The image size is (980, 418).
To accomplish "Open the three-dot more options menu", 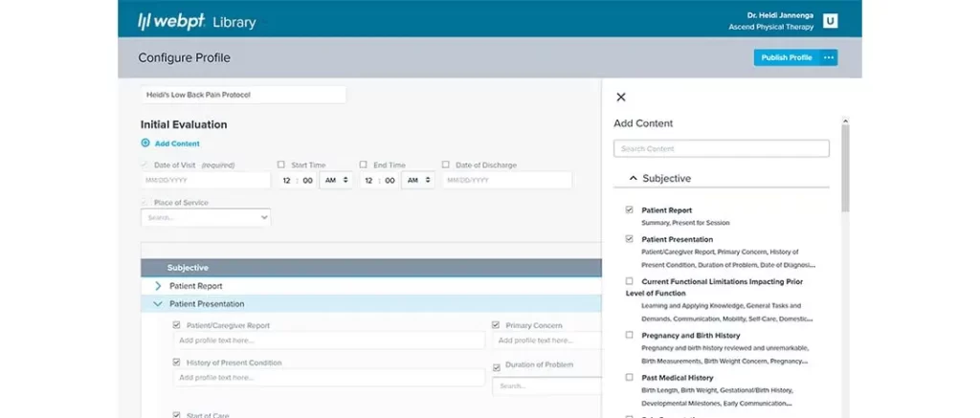I will click(x=829, y=57).
